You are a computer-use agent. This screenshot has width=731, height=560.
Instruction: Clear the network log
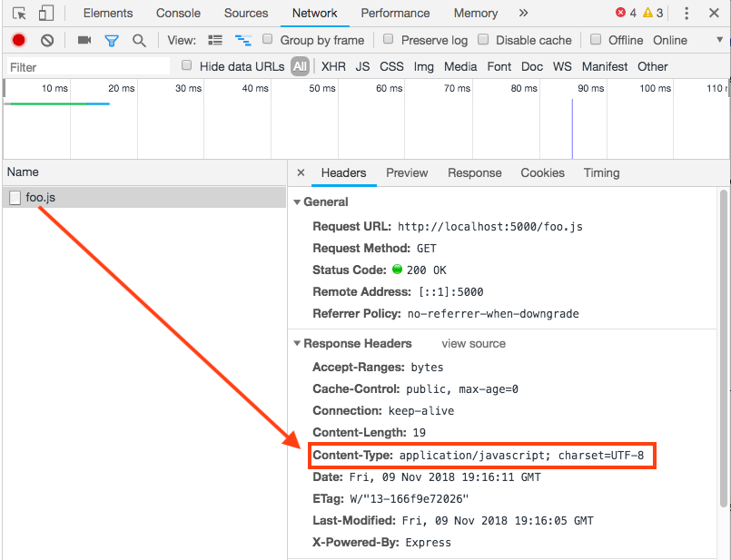(x=47, y=40)
